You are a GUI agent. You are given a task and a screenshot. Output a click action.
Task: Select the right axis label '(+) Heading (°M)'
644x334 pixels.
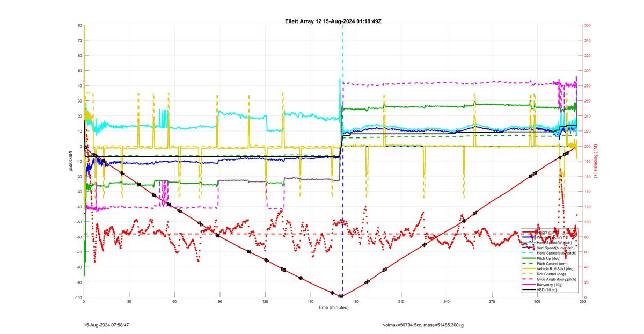595,161
